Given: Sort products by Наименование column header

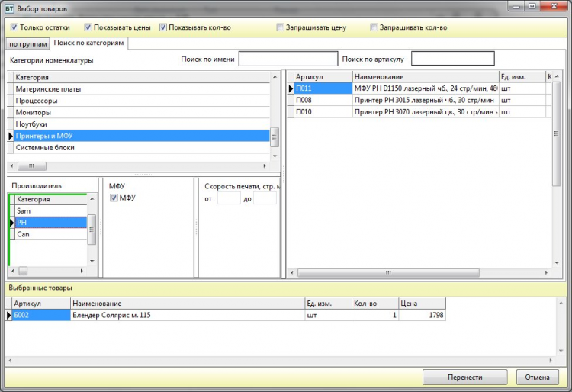Looking at the screenshot, I should (426, 76).
